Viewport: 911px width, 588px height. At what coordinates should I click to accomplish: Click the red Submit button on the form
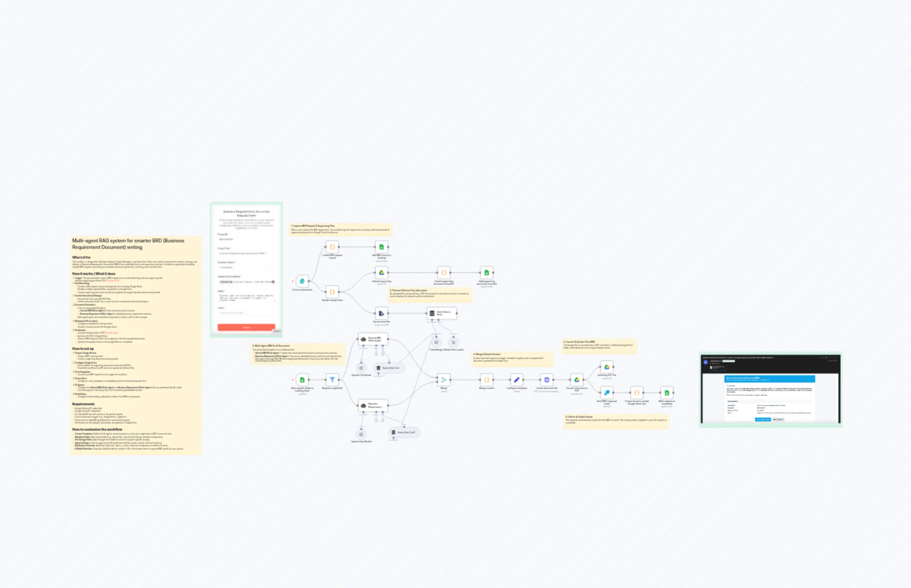pos(246,328)
